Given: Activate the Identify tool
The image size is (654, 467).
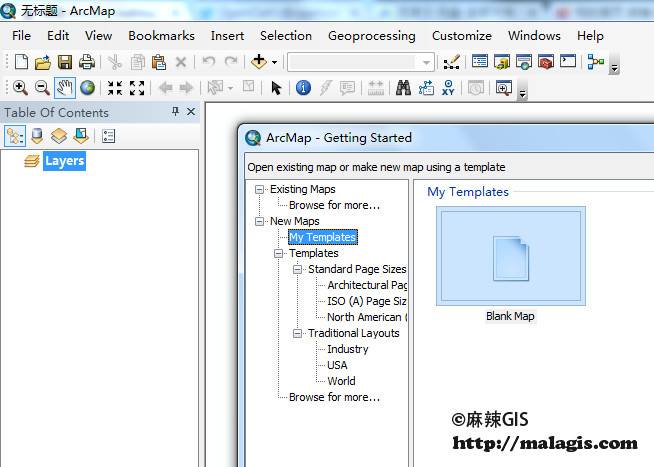Looking at the screenshot, I should point(303,88).
